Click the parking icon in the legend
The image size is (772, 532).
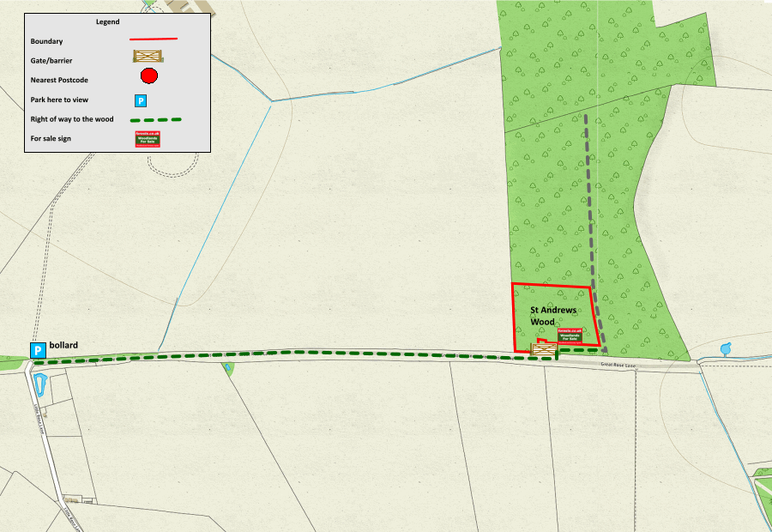pos(141,101)
